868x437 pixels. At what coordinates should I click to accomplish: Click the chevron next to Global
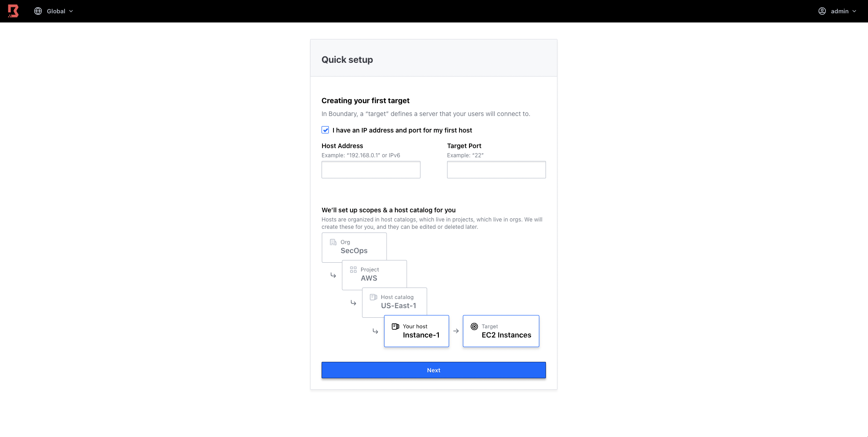point(71,11)
